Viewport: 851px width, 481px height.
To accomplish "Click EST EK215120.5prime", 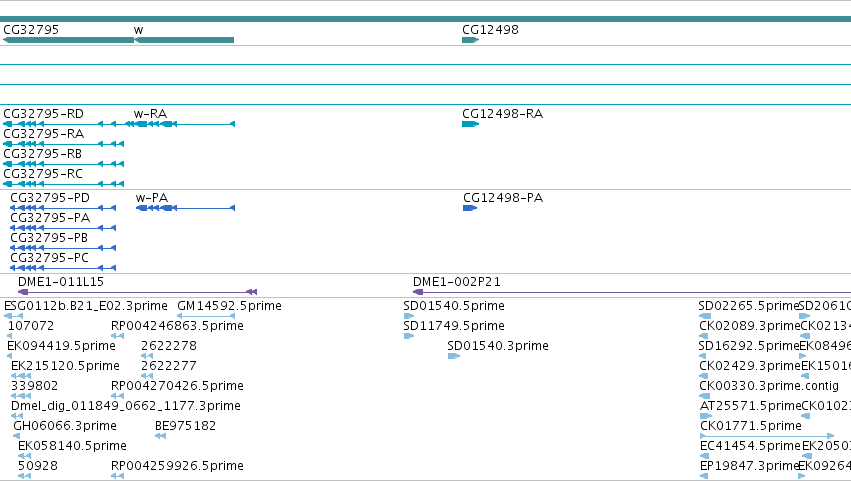I will (21, 376).
